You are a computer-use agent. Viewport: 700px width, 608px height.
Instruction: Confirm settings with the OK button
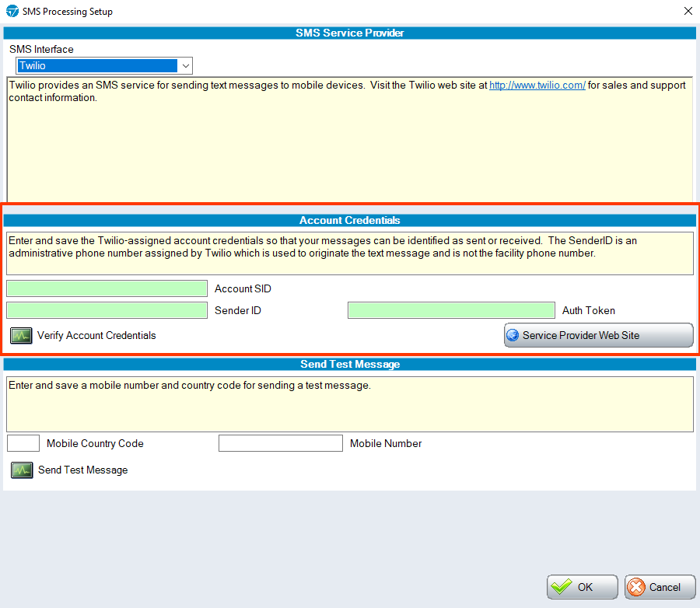(582, 587)
